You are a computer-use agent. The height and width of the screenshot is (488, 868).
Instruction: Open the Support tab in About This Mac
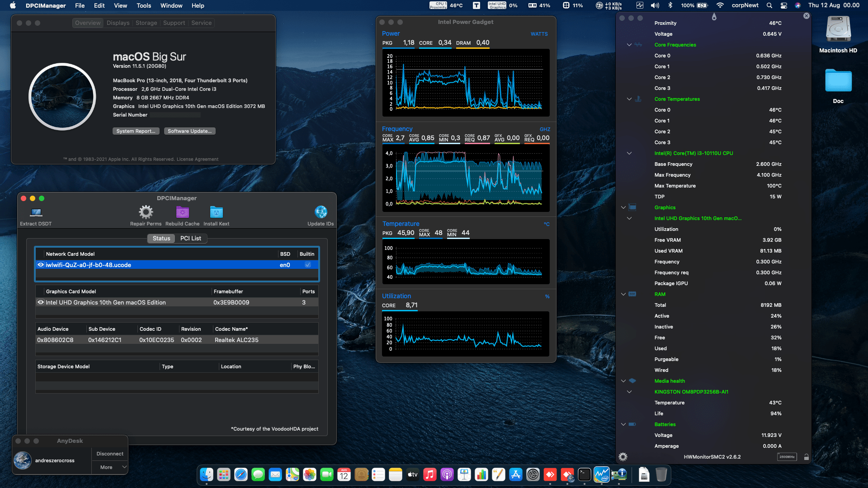point(174,23)
